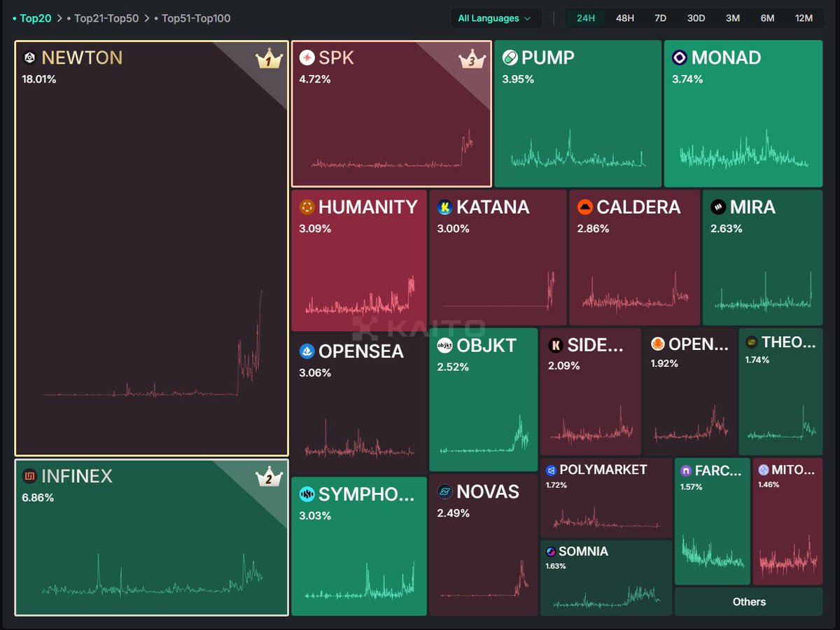This screenshot has width=840, height=630.
Task: Click the OPEN... tile logo icon
Action: (x=657, y=344)
